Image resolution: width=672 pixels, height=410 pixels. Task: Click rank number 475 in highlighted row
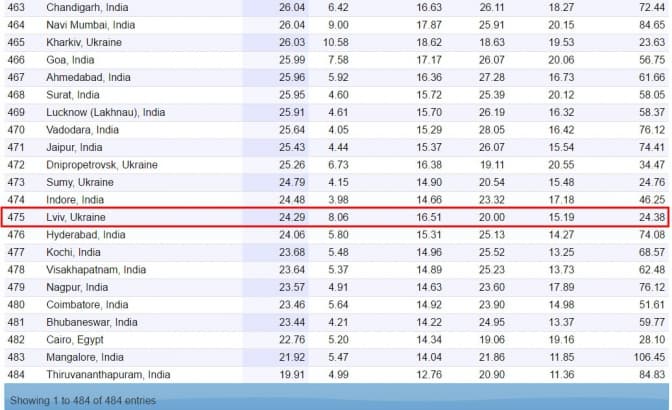(x=16, y=217)
